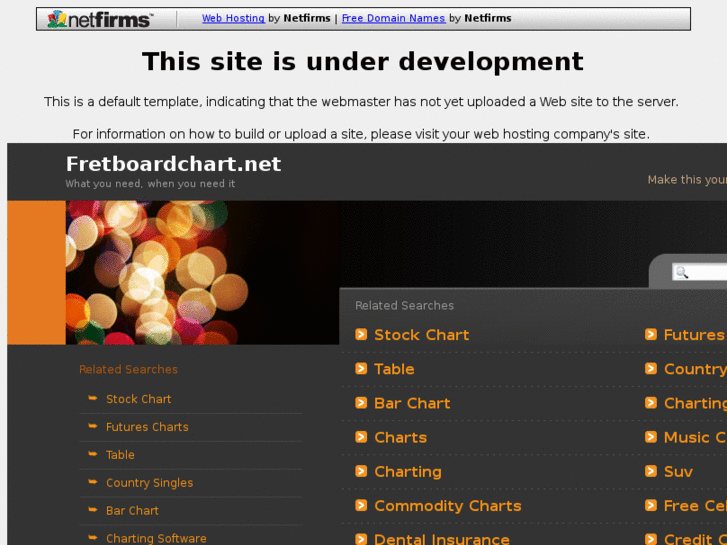Click the arrow icon beside right-column Country
727x545 pixels.
click(651, 369)
